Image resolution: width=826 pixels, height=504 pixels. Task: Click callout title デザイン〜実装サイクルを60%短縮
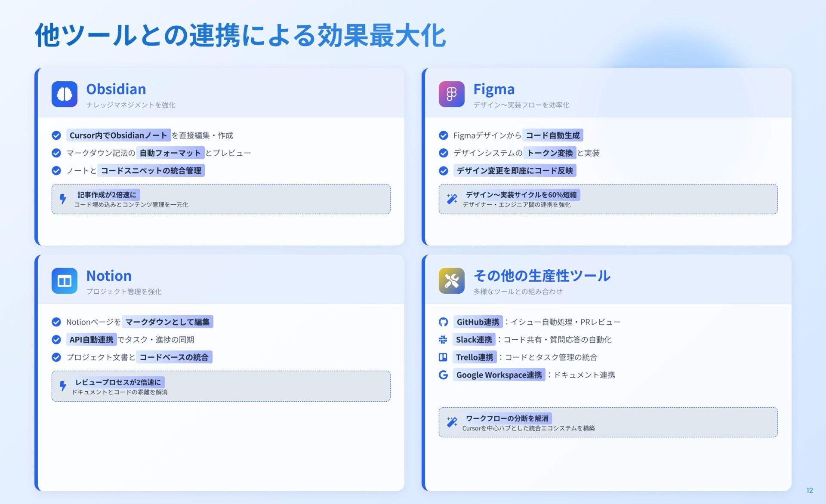click(x=521, y=195)
